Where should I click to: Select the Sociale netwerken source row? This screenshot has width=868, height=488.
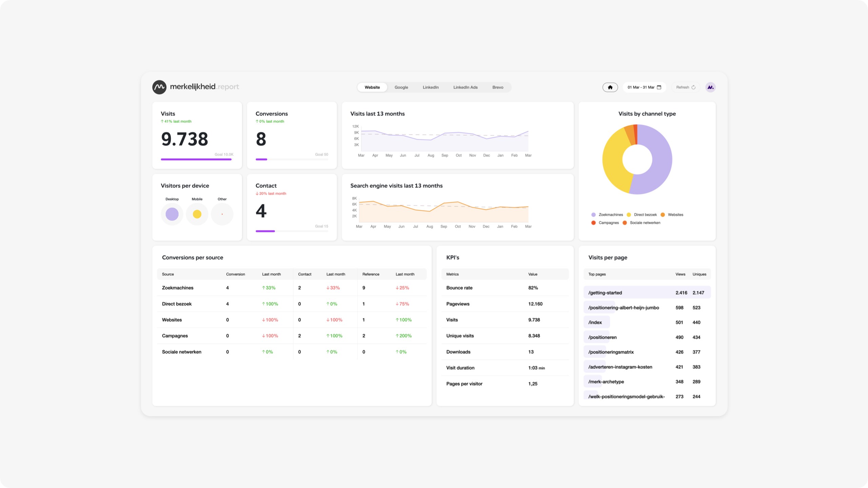click(292, 352)
